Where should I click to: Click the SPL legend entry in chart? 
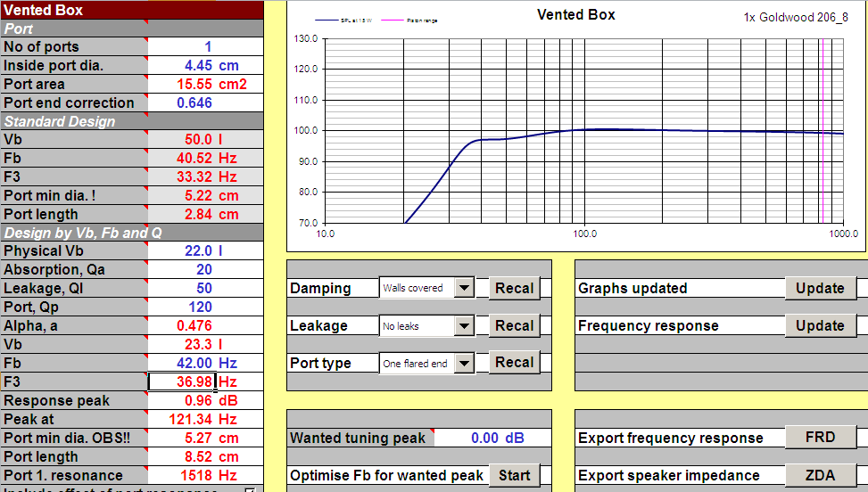click(x=343, y=20)
